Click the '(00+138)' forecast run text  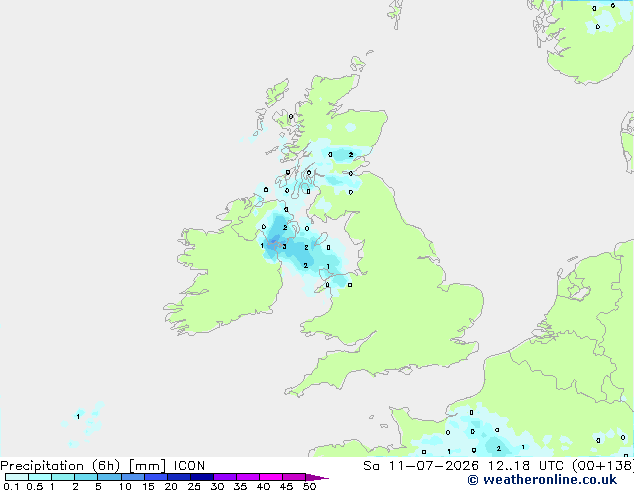[603, 466]
